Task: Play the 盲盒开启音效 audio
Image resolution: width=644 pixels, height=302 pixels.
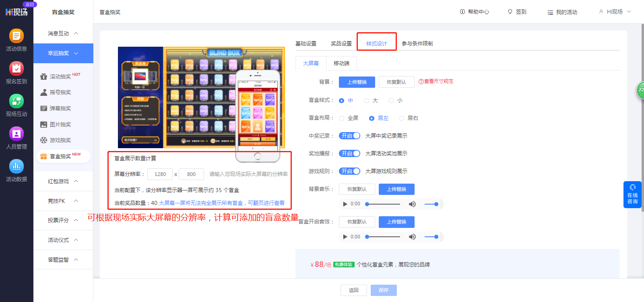Action: pyautogui.click(x=345, y=237)
